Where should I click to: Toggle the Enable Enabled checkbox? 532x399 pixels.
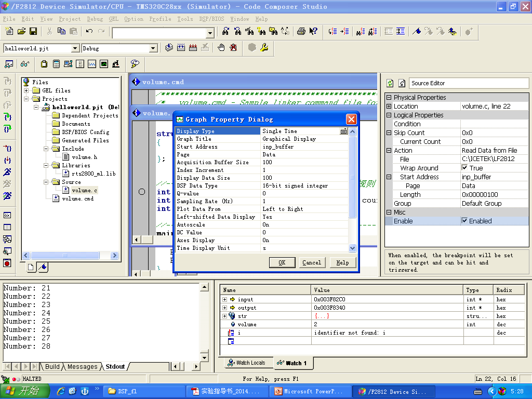point(464,220)
